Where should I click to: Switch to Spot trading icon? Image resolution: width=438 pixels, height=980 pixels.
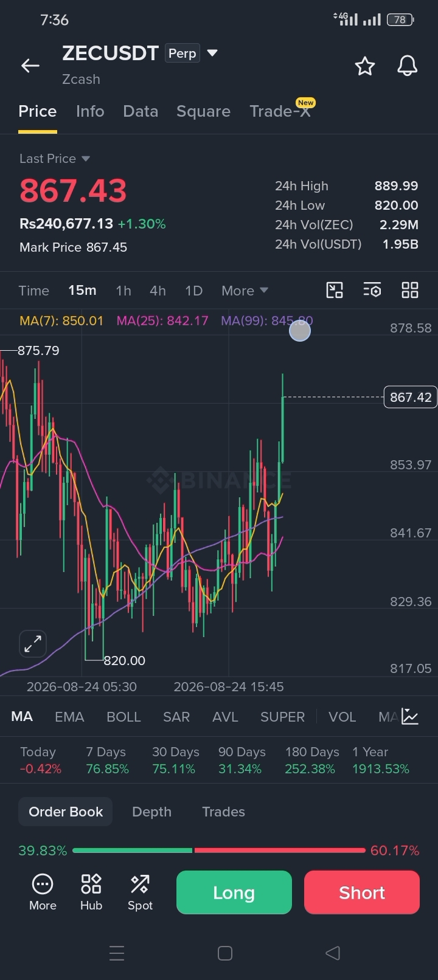click(140, 892)
